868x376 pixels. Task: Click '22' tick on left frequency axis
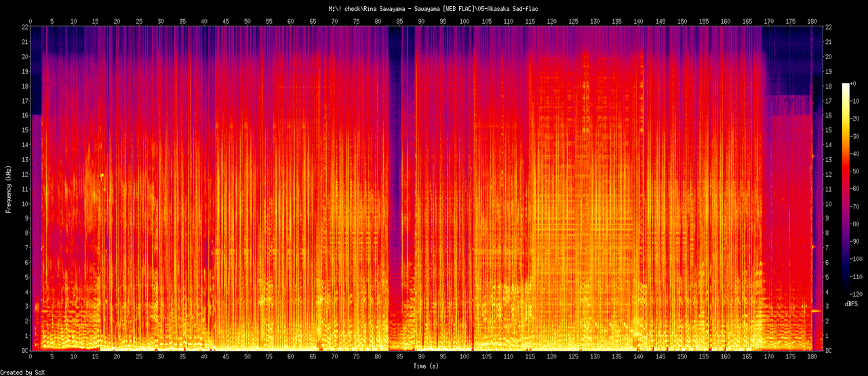24,26
